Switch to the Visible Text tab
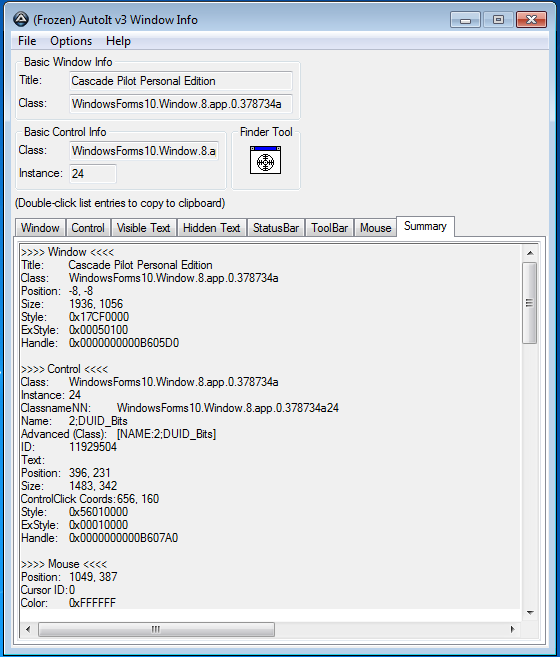This screenshot has width=560, height=657. pyautogui.click(x=143, y=228)
